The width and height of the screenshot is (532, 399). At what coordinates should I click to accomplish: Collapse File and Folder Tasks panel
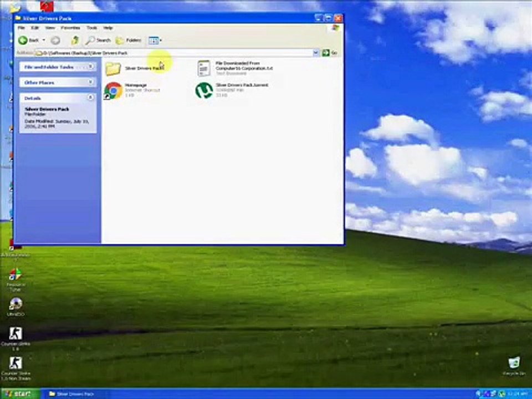tap(90, 67)
